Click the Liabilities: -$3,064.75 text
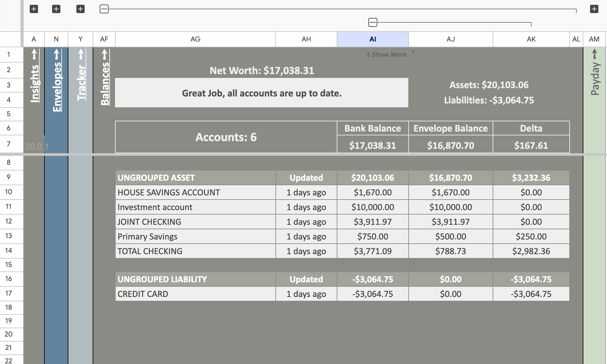 pyautogui.click(x=489, y=100)
